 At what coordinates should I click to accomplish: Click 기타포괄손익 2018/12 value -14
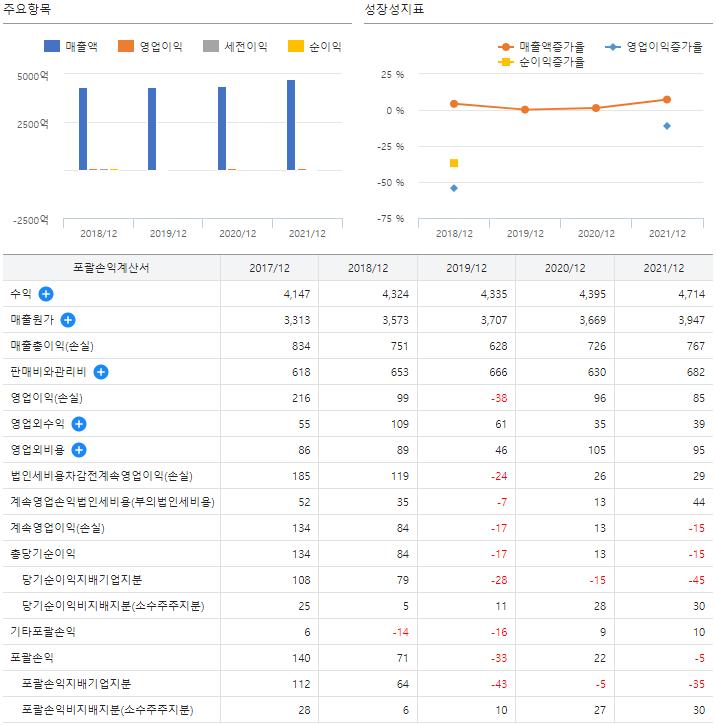coord(401,632)
